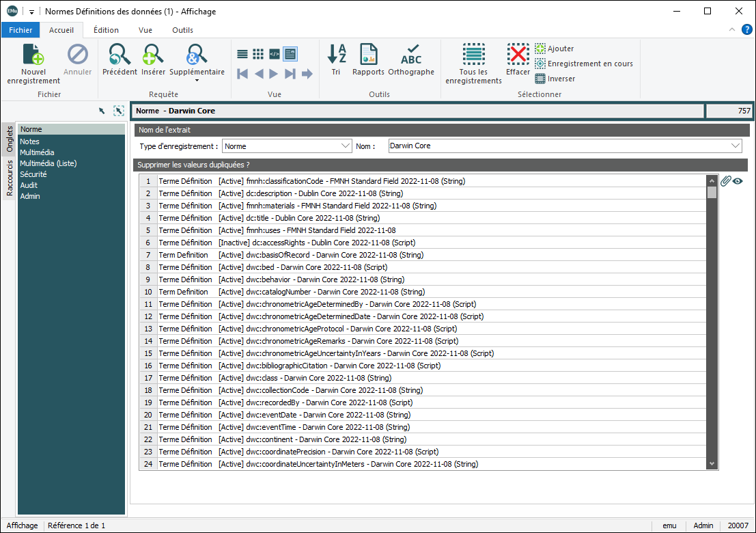Switch to the grid view mode icon

tap(258, 54)
